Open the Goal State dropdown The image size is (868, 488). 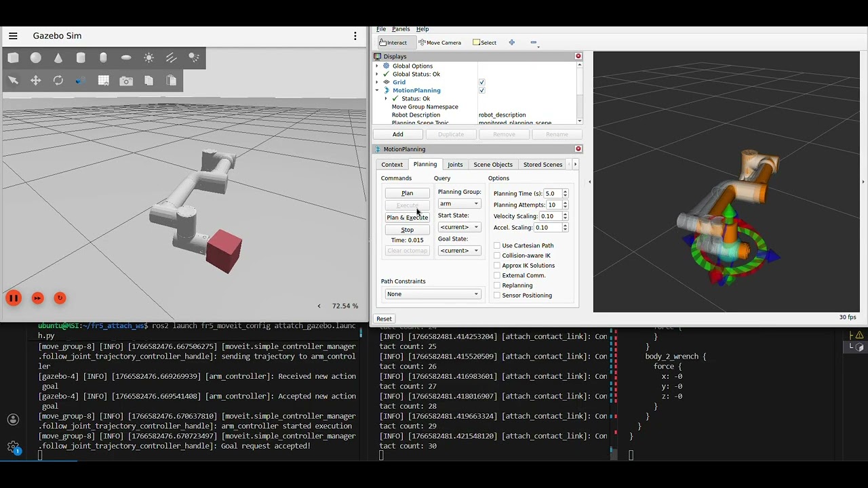(x=459, y=251)
